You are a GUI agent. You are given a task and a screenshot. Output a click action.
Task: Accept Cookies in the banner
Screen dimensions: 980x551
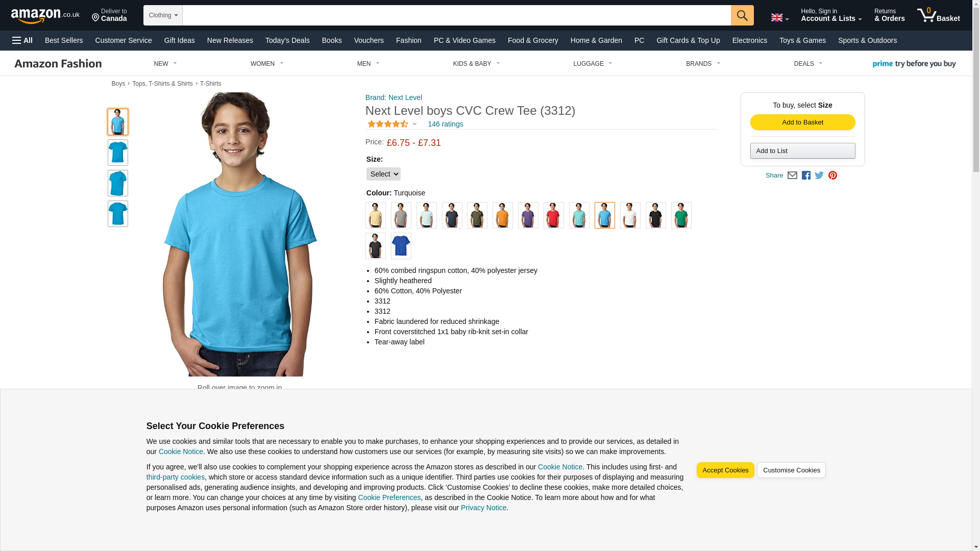pyautogui.click(x=725, y=470)
